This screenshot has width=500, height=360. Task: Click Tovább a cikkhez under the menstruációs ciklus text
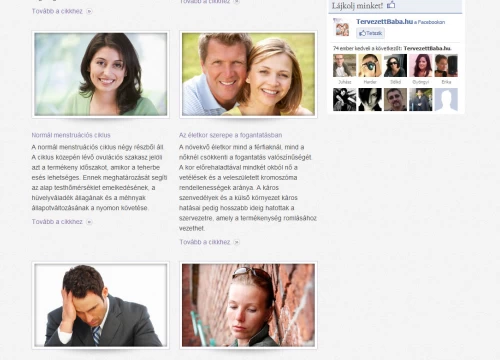click(57, 222)
